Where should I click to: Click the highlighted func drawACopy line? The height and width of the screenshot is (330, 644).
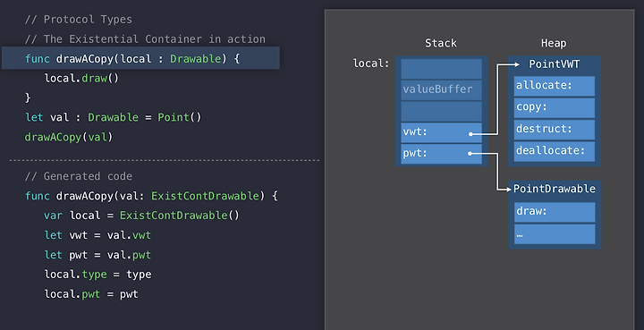pyautogui.click(x=141, y=58)
